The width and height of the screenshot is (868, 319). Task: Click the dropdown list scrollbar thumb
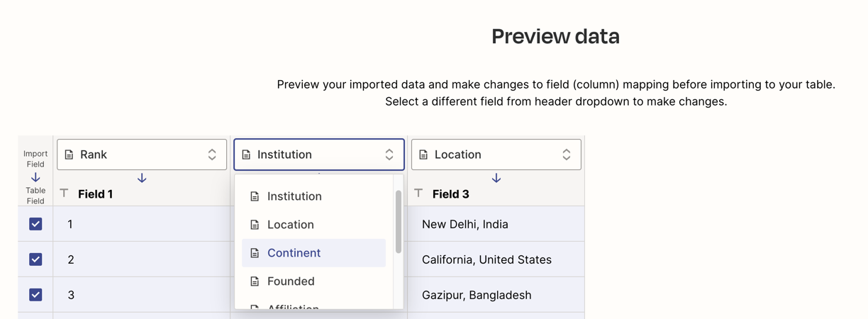pyautogui.click(x=399, y=221)
